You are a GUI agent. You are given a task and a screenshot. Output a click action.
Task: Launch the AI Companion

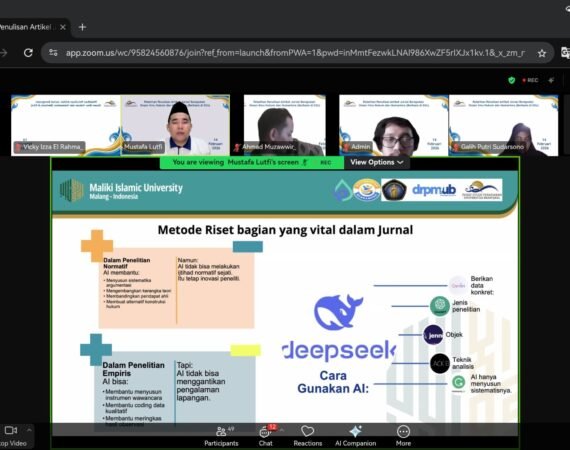(356, 436)
